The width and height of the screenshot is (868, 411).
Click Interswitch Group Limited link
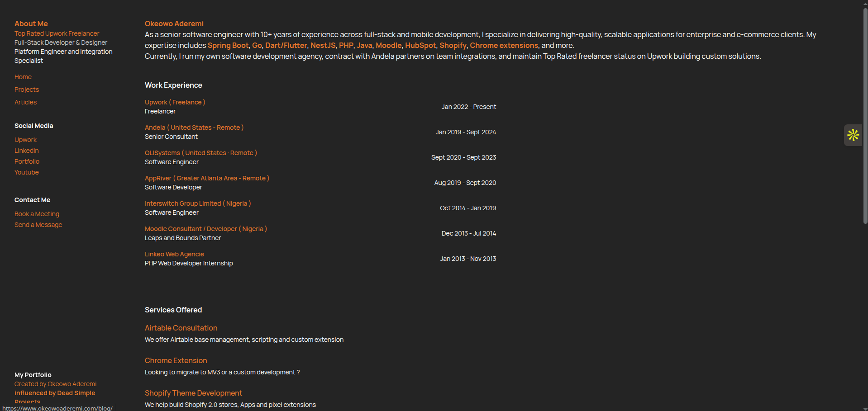pos(197,203)
